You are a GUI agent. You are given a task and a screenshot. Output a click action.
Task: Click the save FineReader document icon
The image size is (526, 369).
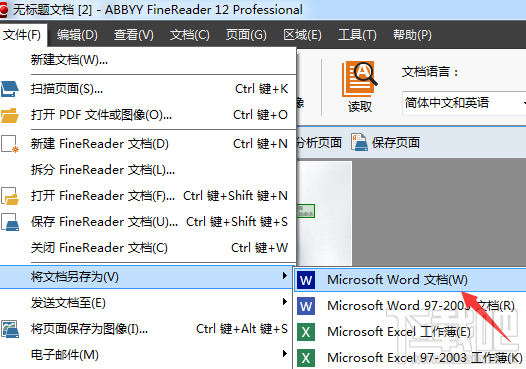(x=10, y=222)
